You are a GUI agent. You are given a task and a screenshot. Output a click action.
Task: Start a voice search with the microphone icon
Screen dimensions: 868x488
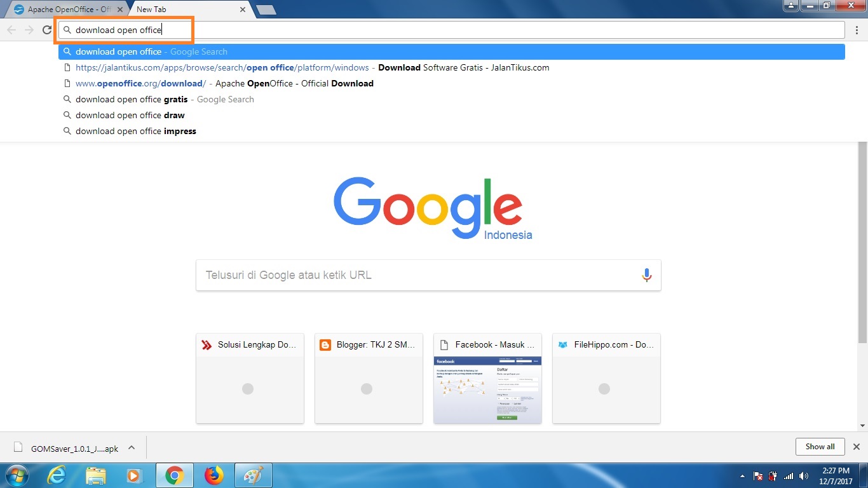click(647, 274)
